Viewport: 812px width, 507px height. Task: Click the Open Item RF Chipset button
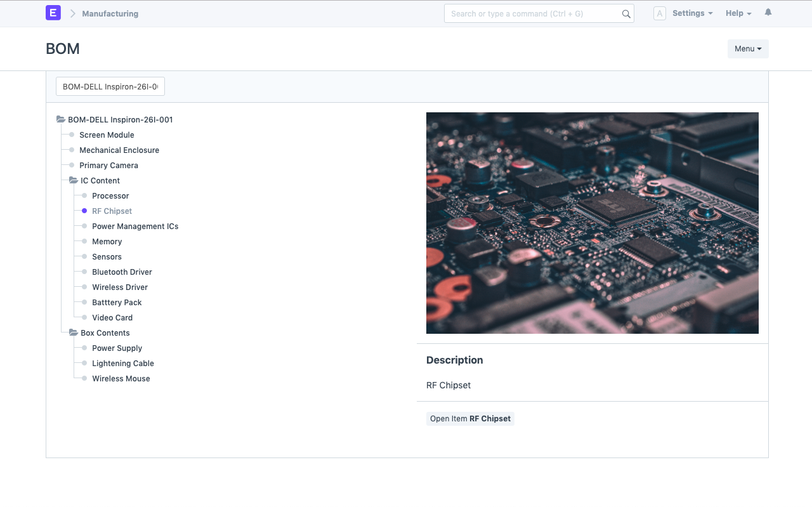click(470, 418)
